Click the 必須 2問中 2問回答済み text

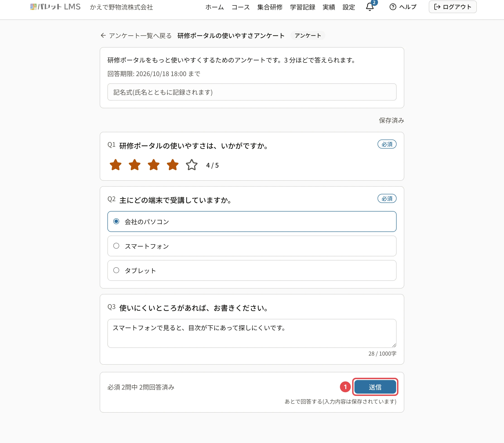(141, 387)
